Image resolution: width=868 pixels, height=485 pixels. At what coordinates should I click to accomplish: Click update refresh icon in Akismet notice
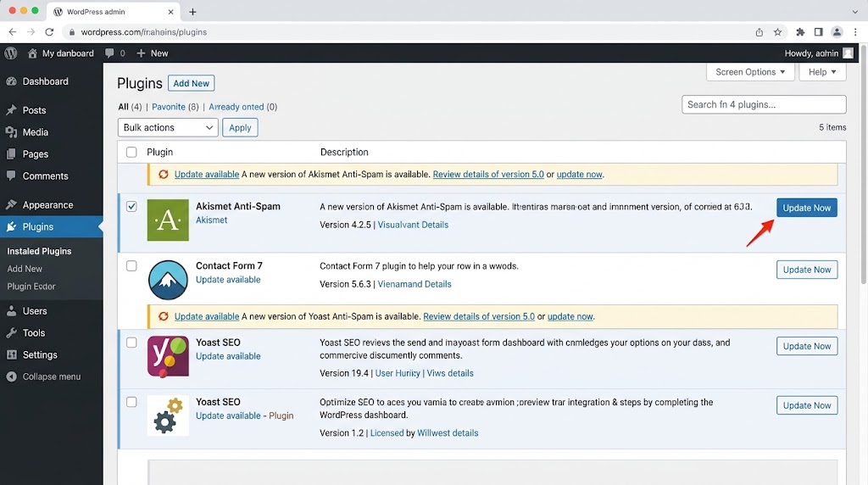tap(164, 174)
